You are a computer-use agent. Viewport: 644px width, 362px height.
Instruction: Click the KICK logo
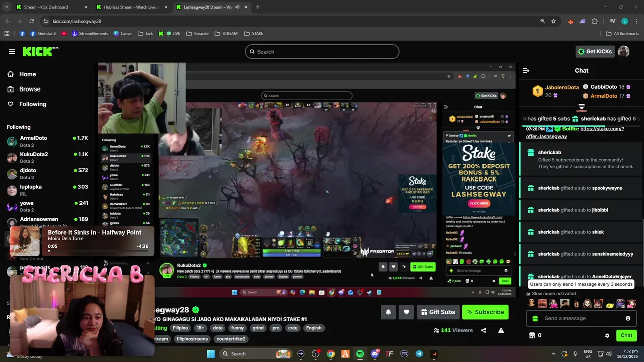[x=40, y=51]
